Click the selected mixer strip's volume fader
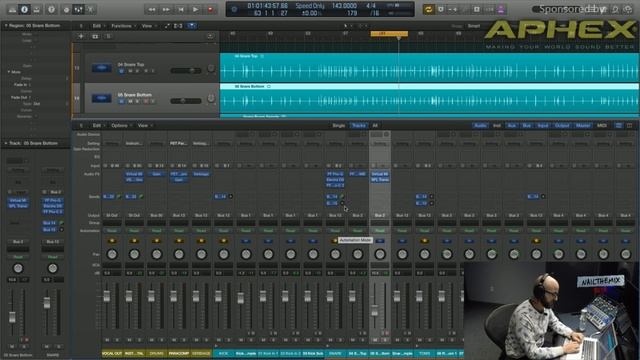The width and height of the screenshot is (640, 360). [375, 311]
